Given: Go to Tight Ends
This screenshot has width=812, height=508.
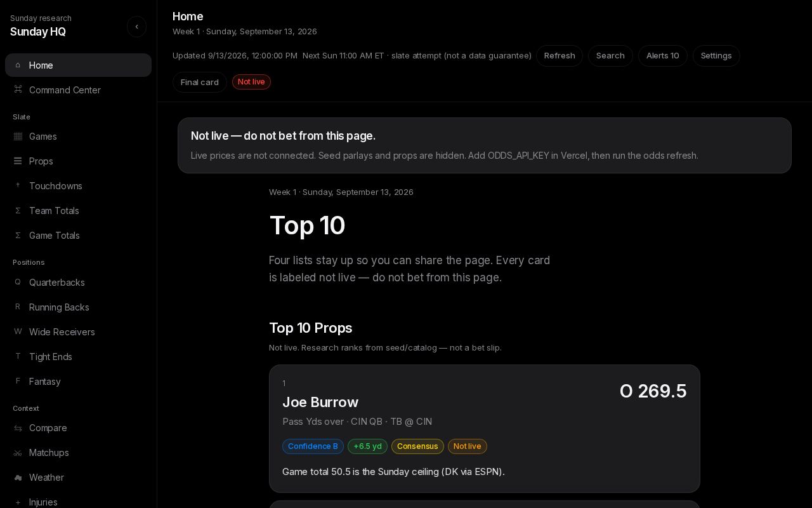Looking at the screenshot, I should (78, 357).
